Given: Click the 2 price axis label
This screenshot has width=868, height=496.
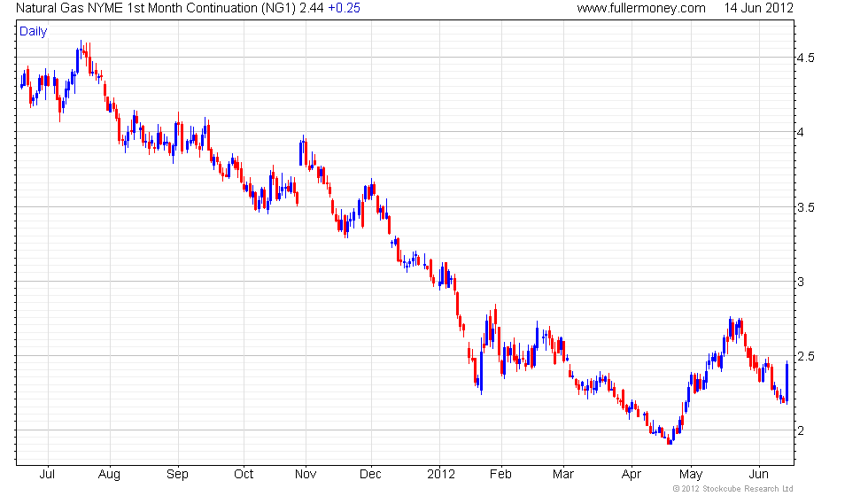Looking at the screenshot, I should pyautogui.click(x=801, y=430).
